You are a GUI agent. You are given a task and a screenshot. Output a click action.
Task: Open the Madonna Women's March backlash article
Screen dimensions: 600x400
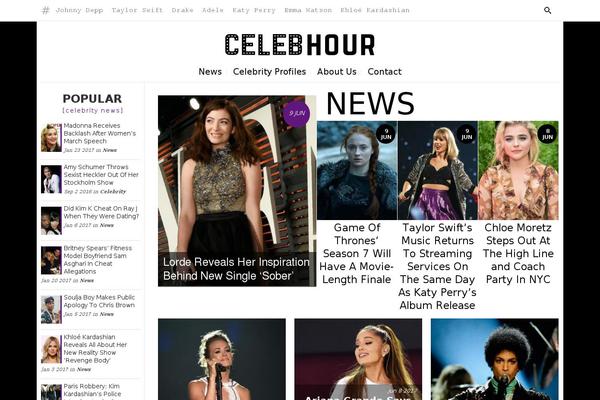[99, 133]
